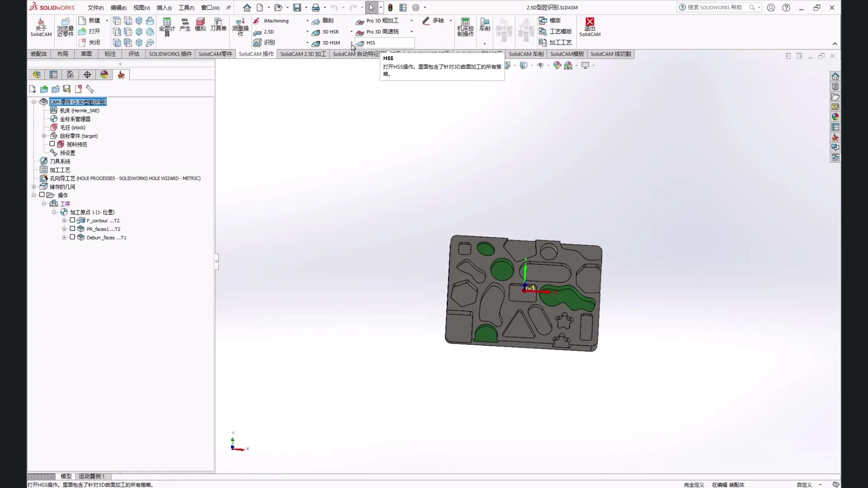Open the iMachining dropdown arrow
868x488 pixels.
(x=307, y=21)
